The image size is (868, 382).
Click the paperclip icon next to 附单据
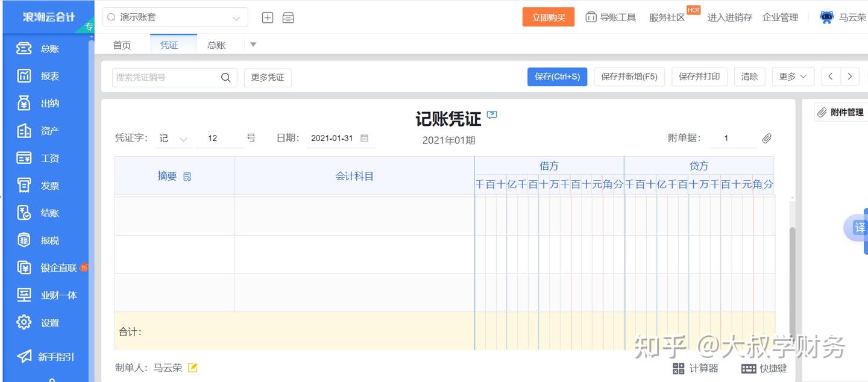tap(767, 138)
